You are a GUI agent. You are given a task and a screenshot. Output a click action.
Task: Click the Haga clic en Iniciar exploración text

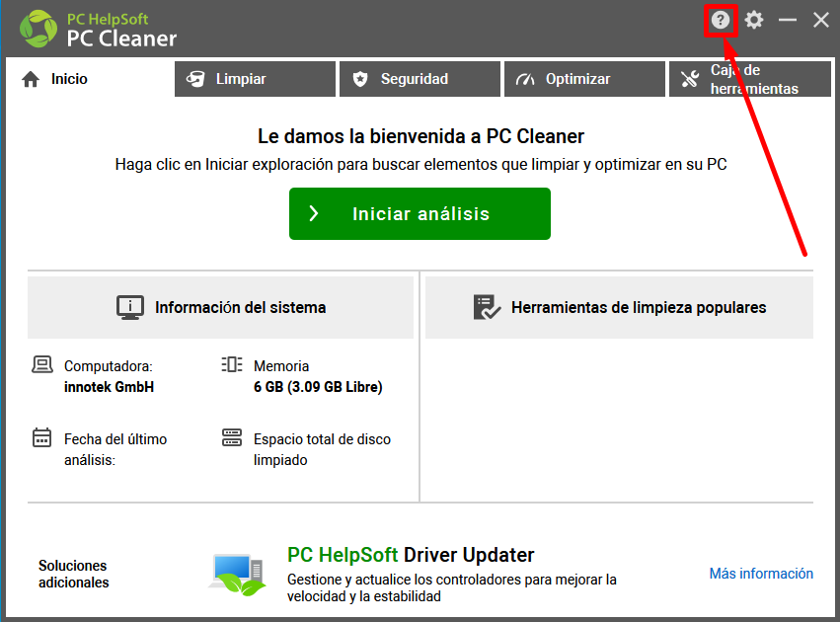click(420, 165)
